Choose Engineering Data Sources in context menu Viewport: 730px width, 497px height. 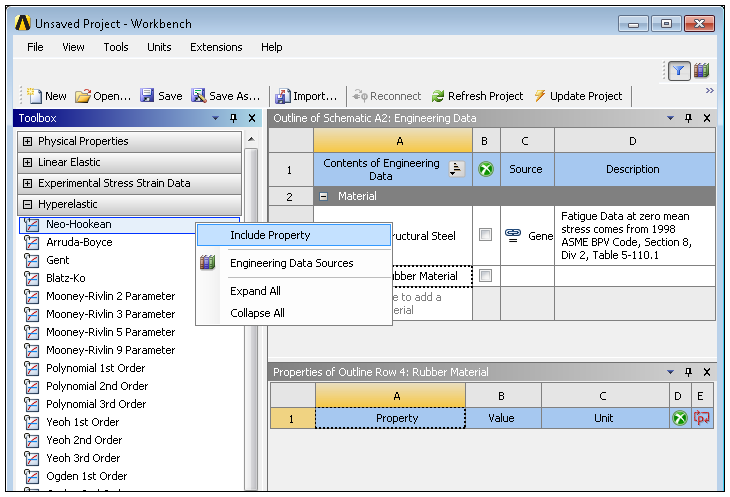click(x=294, y=263)
